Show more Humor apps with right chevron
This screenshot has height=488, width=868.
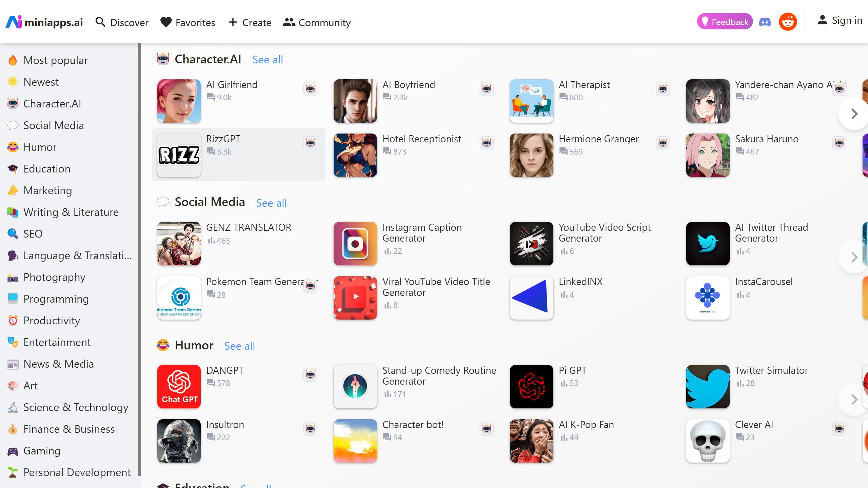point(854,400)
